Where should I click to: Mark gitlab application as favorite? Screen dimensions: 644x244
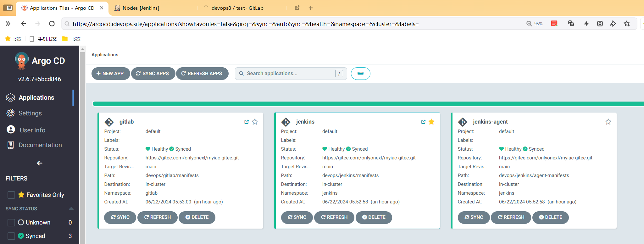(x=255, y=122)
